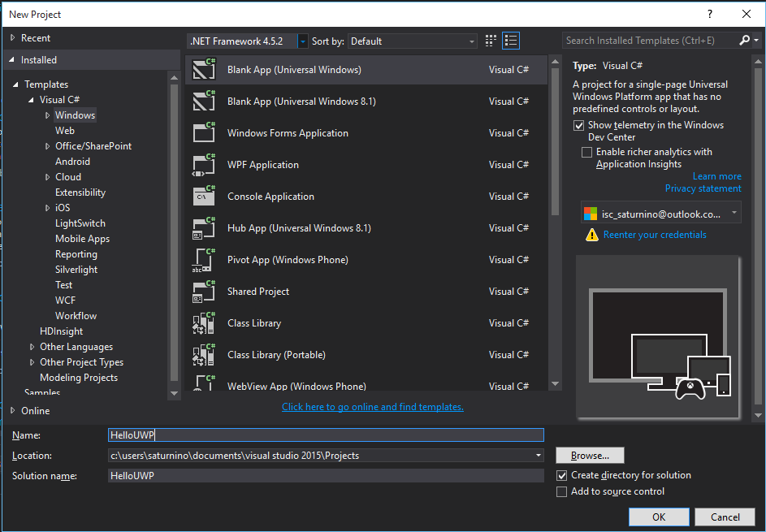Choose the Pivot App (Windows Phone) icon
Image resolution: width=766 pixels, height=532 pixels.
(x=204, y=260)
